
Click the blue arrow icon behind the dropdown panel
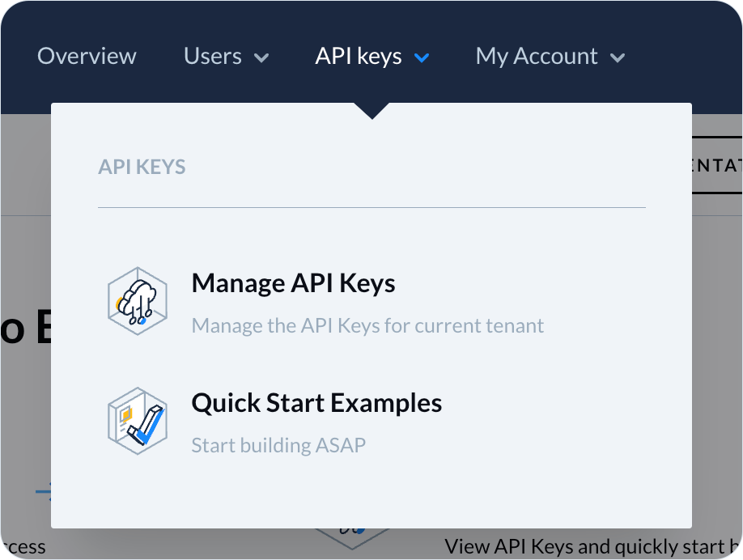[x=43, y=490]
